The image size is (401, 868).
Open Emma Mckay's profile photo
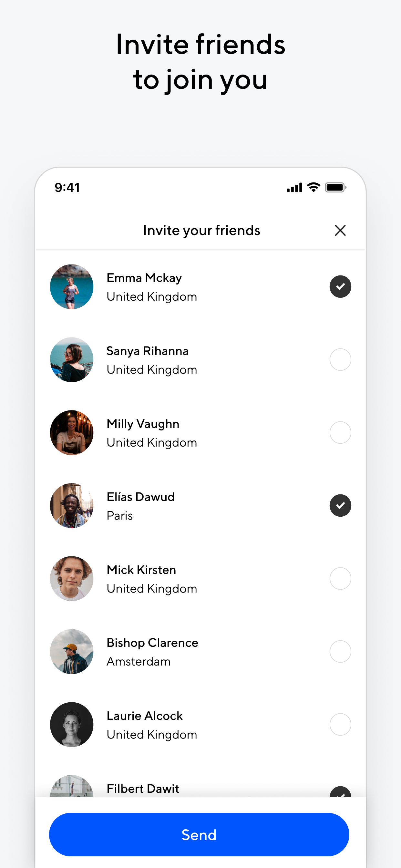[x=71, y=287]
